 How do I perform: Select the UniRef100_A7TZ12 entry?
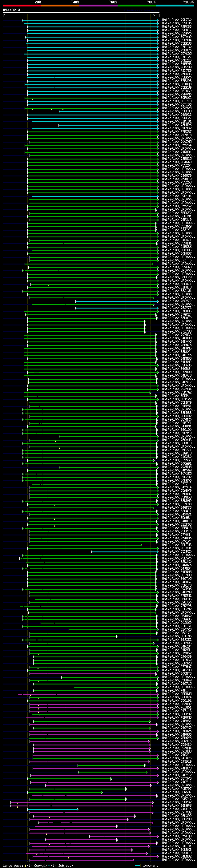[177, 483]
